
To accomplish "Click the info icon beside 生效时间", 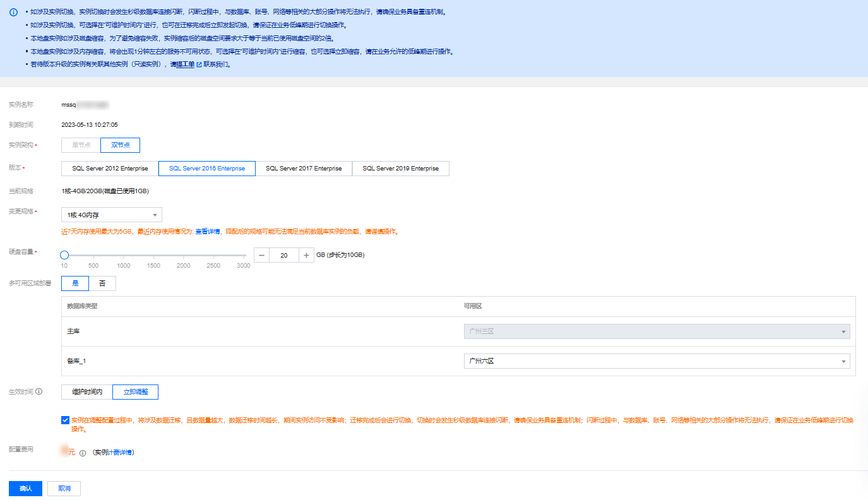I will coord(39,391).
